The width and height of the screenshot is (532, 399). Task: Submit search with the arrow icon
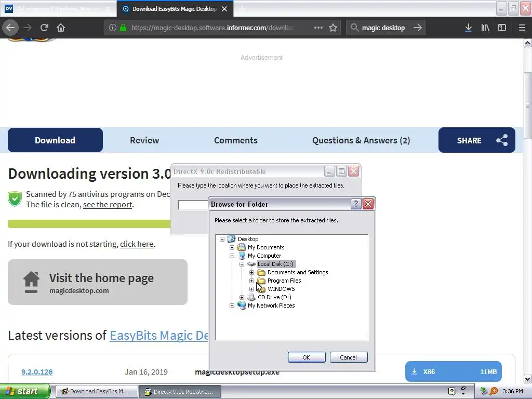pos(418,28)
